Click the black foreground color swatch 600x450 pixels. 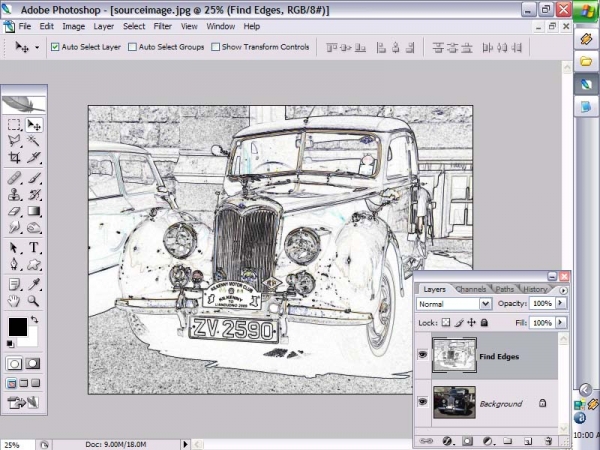(x=18, y=327)
